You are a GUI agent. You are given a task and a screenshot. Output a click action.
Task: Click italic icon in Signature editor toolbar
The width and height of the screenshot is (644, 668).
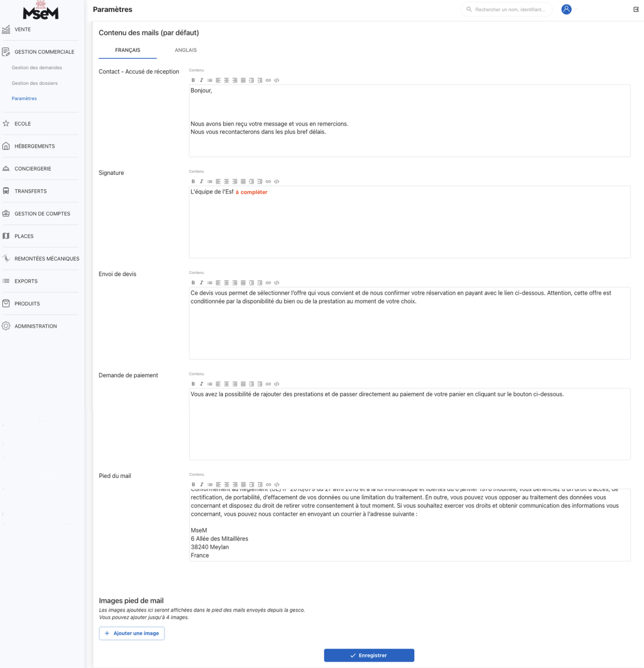click(x=201, y=182)
